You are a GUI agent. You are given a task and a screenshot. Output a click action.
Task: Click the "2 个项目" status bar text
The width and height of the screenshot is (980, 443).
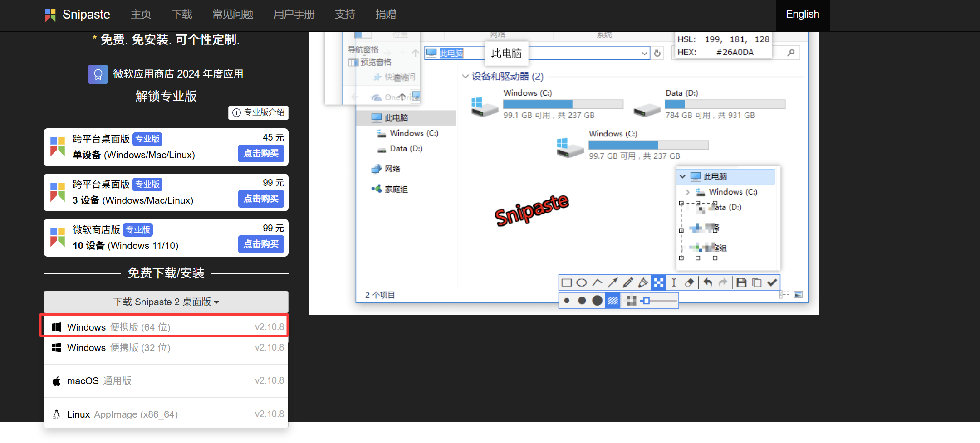click(x=380, y=295)
